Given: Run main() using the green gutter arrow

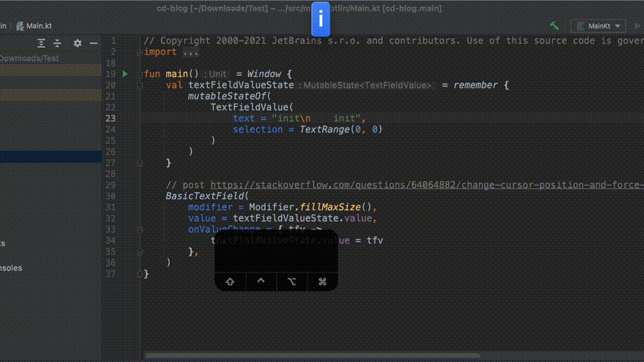Looking at the screenshot, I should [125, 74].
